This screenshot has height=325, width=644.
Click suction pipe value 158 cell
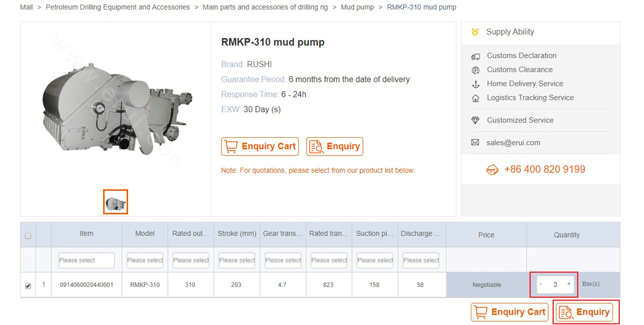click(374, 284)
